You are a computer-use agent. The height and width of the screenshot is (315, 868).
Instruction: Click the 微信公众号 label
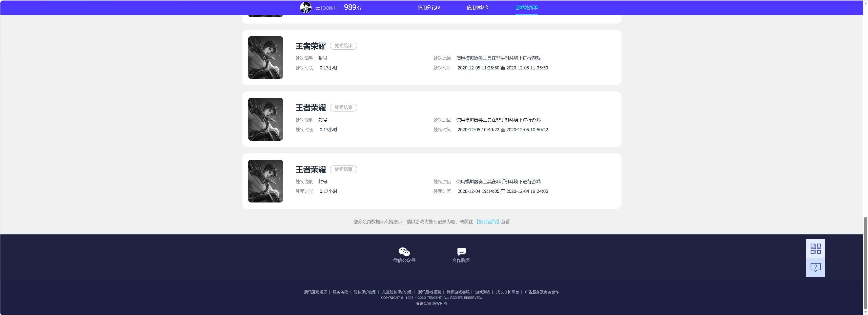404,260
